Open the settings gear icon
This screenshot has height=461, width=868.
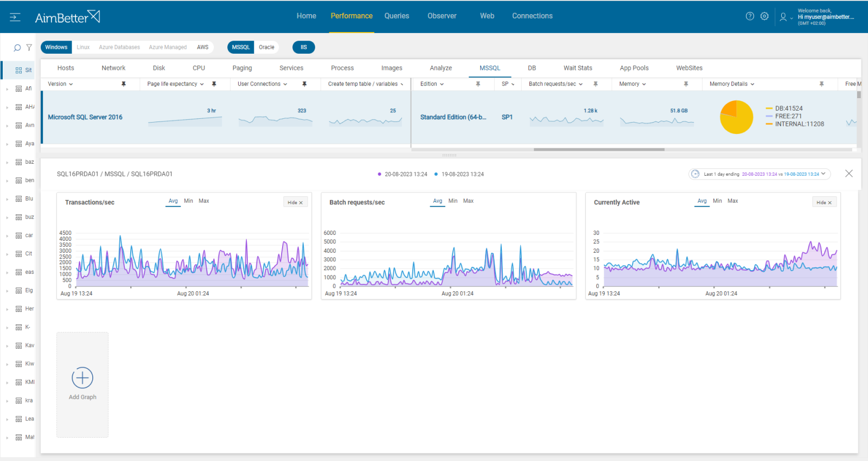click(764, 16)
